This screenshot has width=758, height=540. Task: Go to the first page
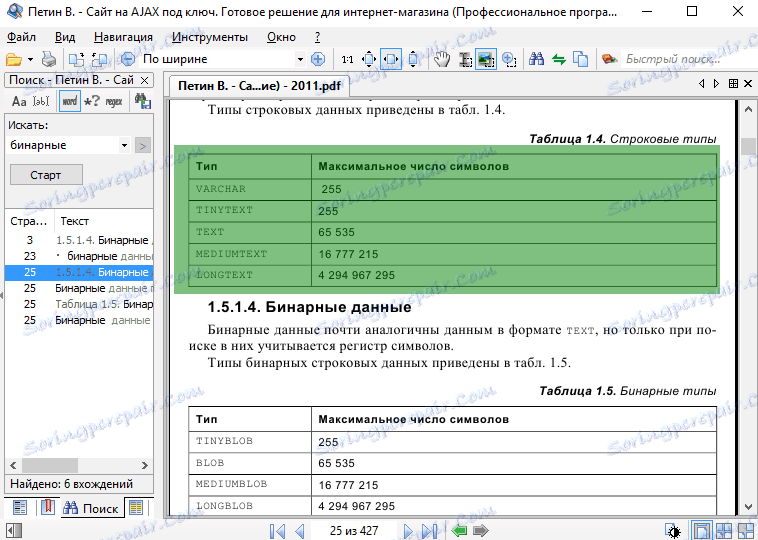277,531
